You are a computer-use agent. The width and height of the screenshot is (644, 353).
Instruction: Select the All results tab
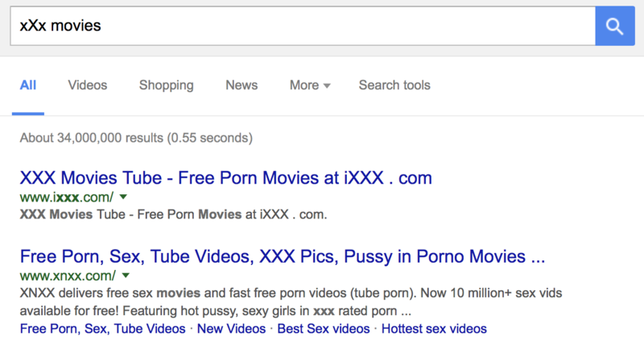coord(28,85)
